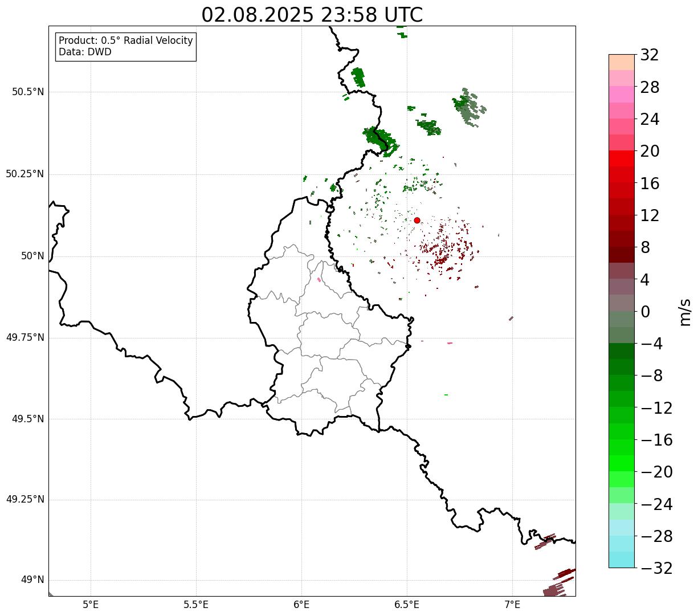Click the 49°N latitude label

(x=32, y=580)
